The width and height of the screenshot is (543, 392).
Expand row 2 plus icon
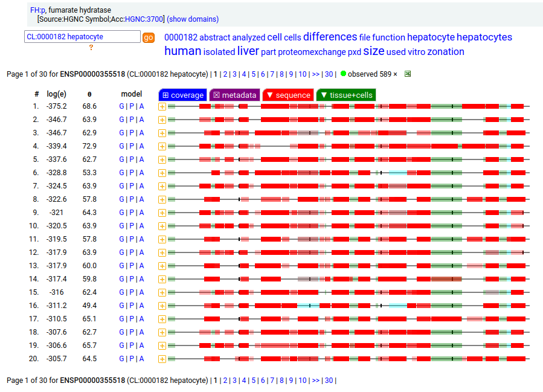162,120
